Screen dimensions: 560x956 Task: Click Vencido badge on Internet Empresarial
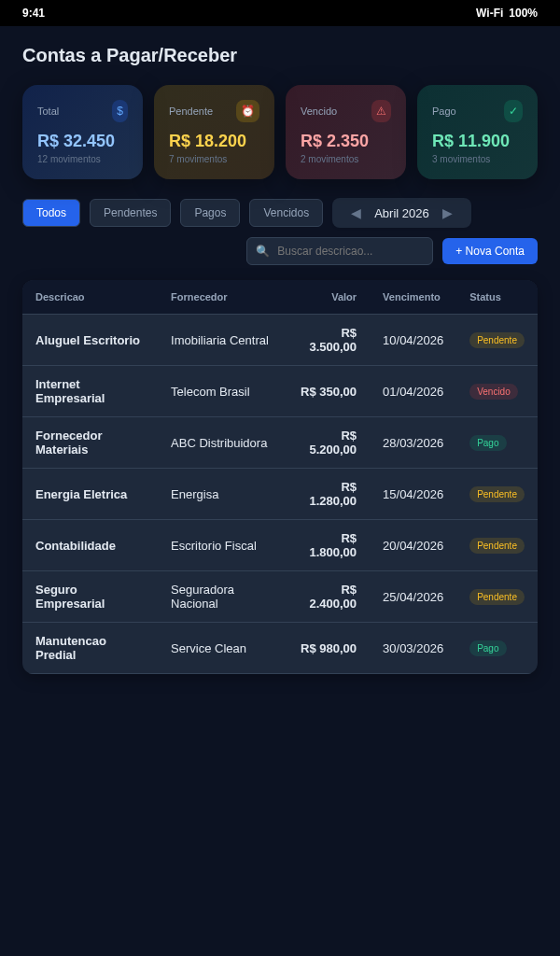coord(493,391)
